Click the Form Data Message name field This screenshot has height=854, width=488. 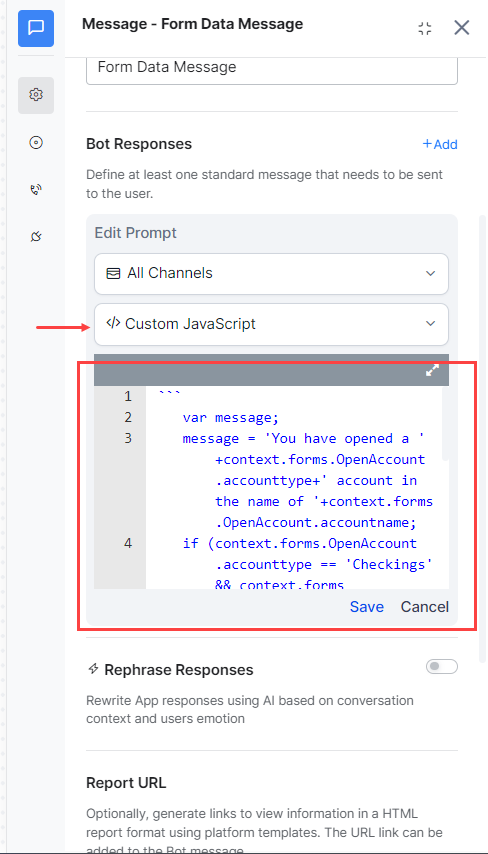coord(272,69)
